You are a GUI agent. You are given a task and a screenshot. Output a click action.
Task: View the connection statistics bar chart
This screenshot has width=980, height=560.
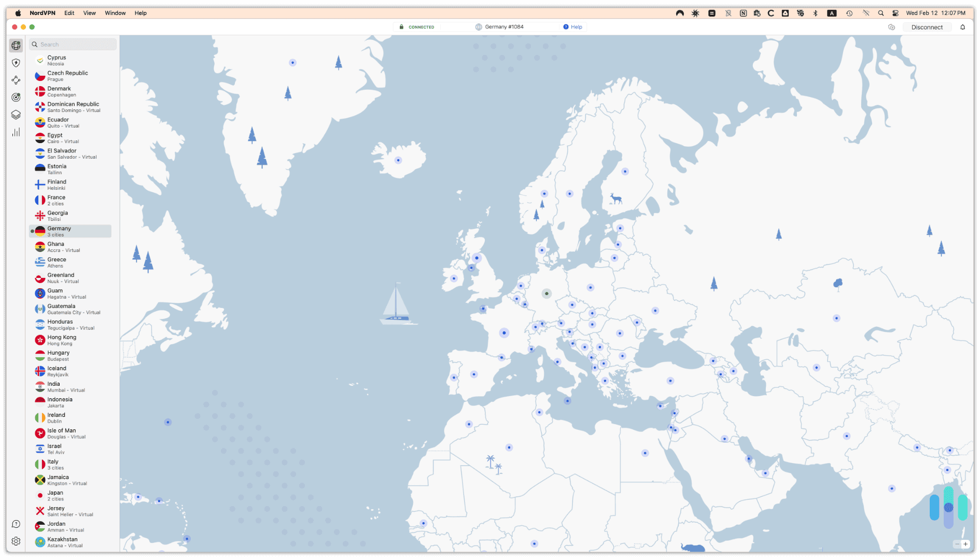pyautogui.click(x=16, y=132)
